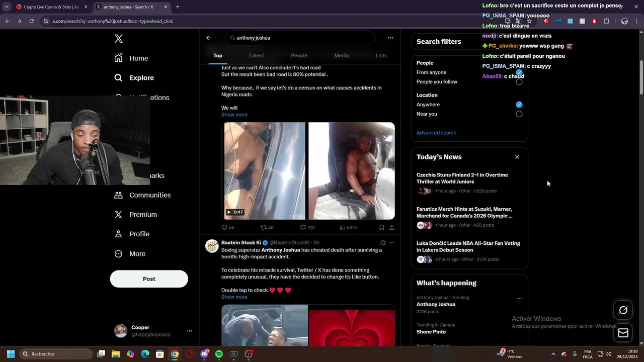Viewport: 644px width, 362px height.
Task: Share the first post
Action: pos(392,227)
